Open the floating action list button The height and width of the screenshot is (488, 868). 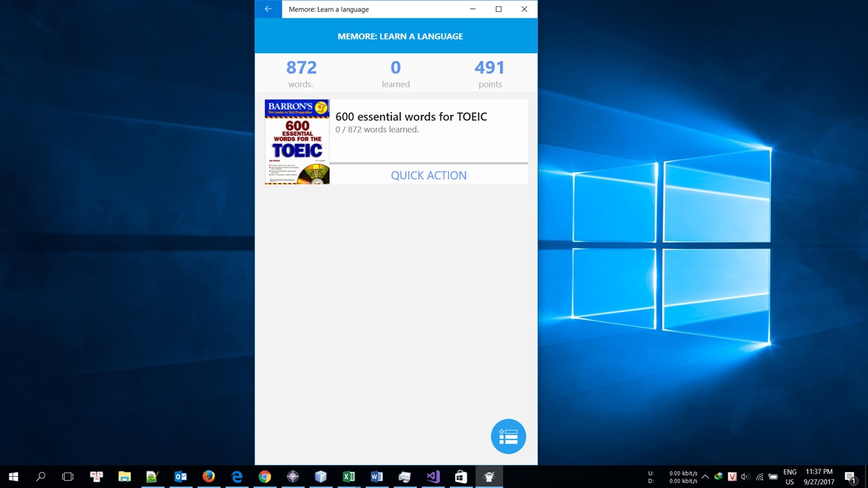coord(508,437)
